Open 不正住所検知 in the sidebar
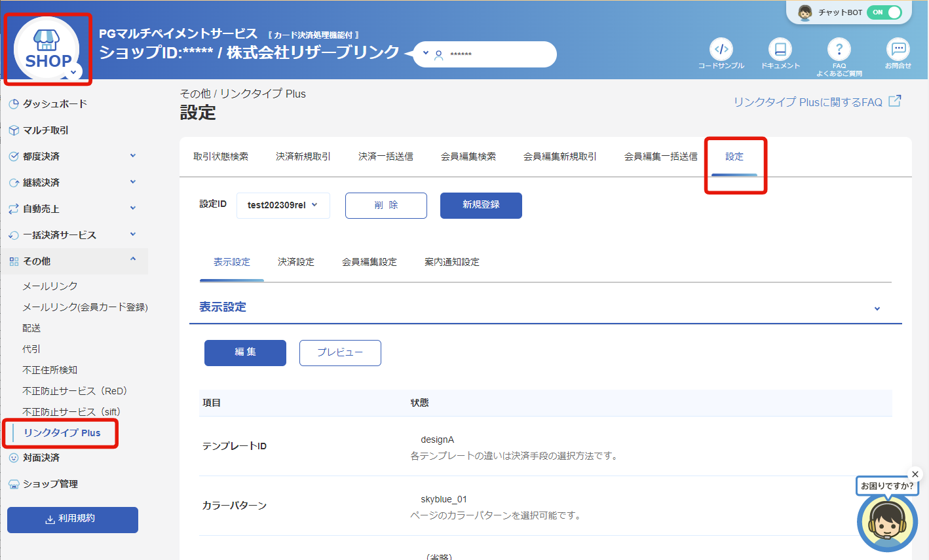This screenshot has width=929, height=560. coord(50,370)
